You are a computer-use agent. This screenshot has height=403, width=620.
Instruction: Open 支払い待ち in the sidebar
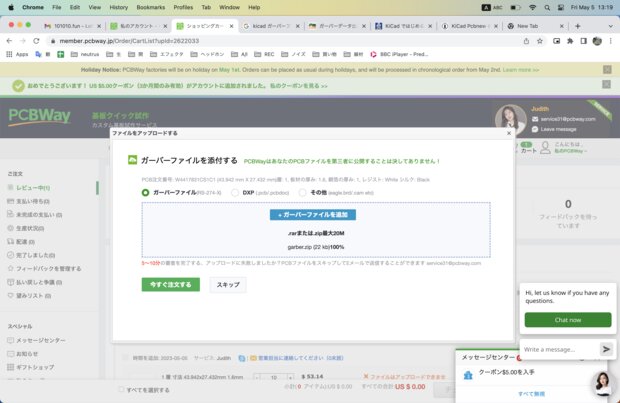click(x=32, y=201)
